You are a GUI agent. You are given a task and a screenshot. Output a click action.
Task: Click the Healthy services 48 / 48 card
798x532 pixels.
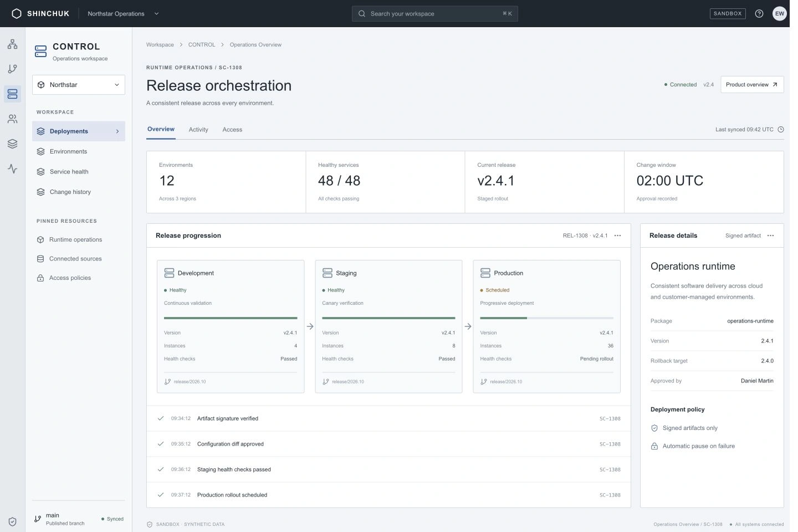pos(385,182)
